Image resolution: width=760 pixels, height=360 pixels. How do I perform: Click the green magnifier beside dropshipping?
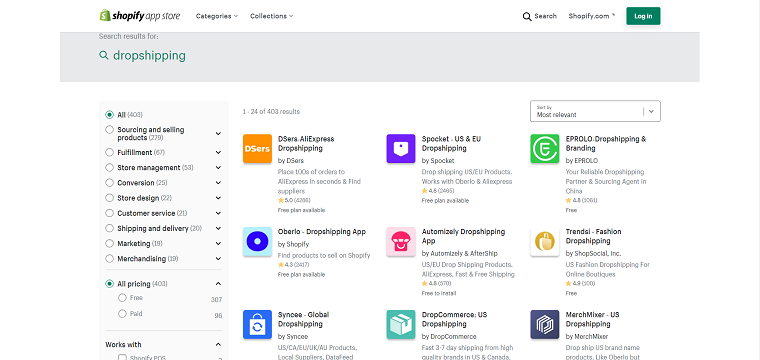[104, 55]
